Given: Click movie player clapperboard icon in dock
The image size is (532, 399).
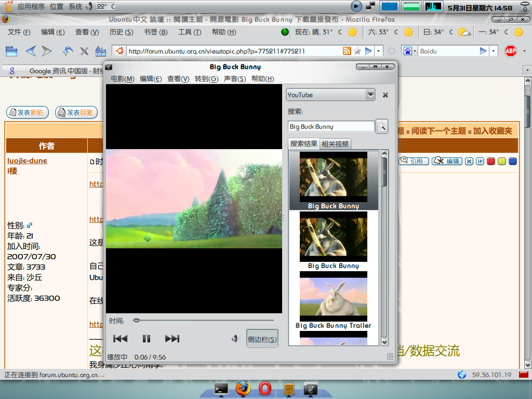Looking at the screenshot, I should click(310, 389).
